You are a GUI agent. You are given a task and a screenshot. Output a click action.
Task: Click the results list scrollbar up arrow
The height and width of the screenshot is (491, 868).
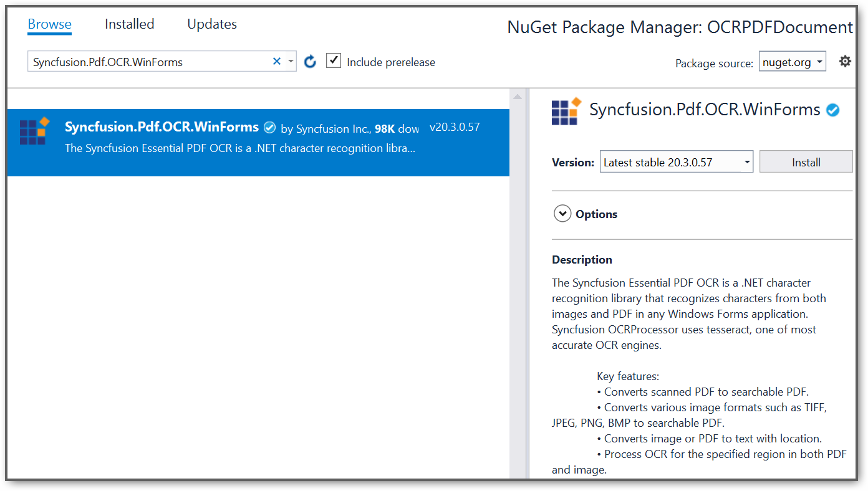tap(517, 97)
